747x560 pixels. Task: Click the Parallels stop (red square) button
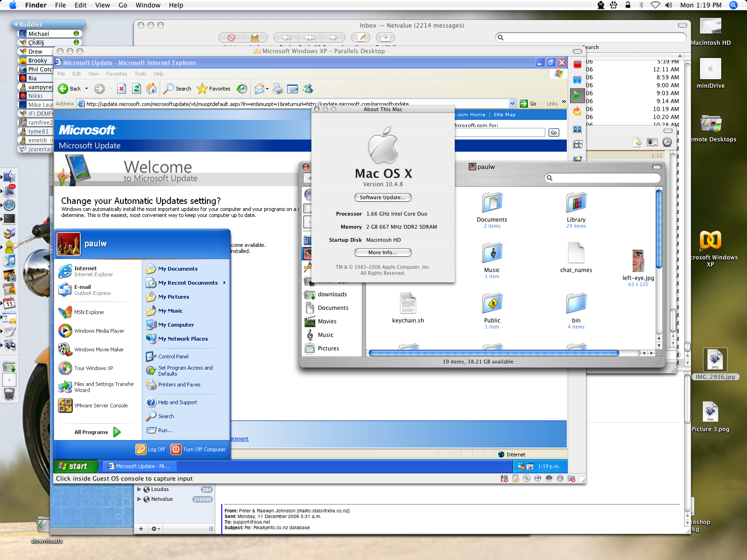(578, 64)
